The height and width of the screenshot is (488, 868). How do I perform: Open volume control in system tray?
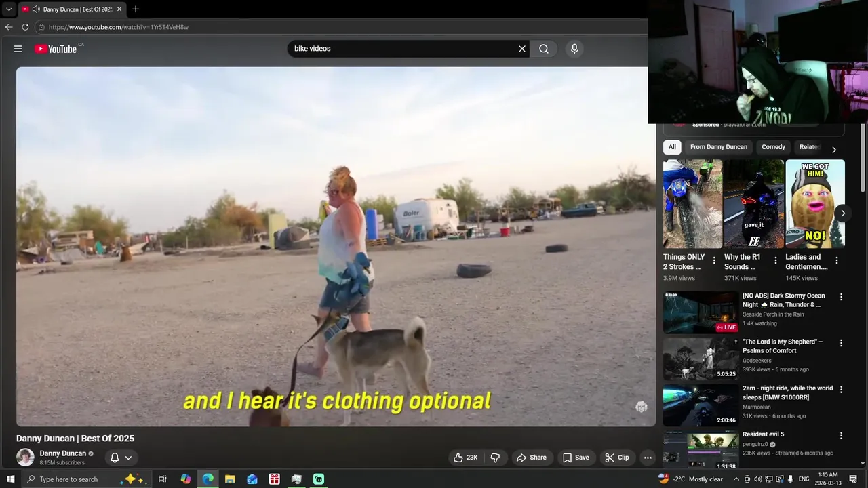click(757, 479)
